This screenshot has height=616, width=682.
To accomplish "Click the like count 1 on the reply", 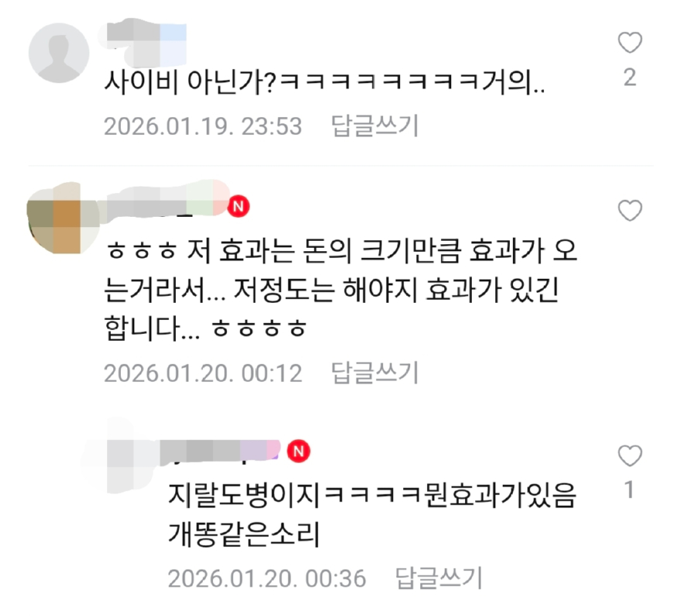I will [629, 490].
